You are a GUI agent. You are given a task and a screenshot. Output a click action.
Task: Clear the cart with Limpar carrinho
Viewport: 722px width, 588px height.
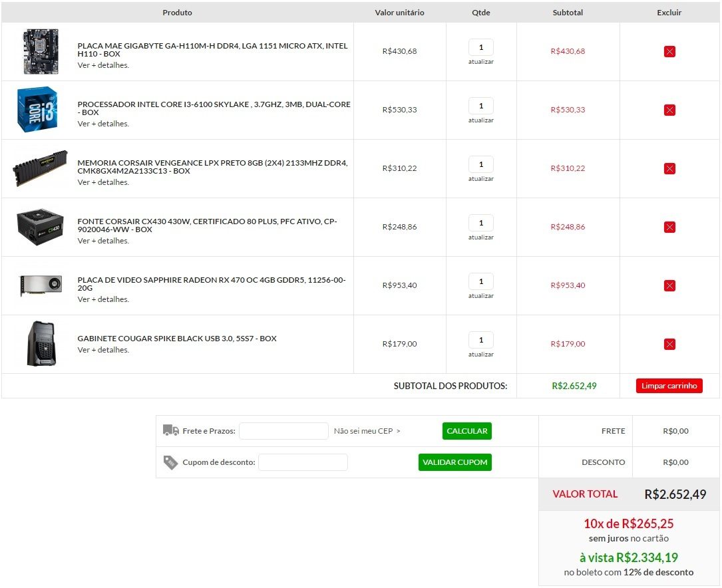tap(669, 386)
